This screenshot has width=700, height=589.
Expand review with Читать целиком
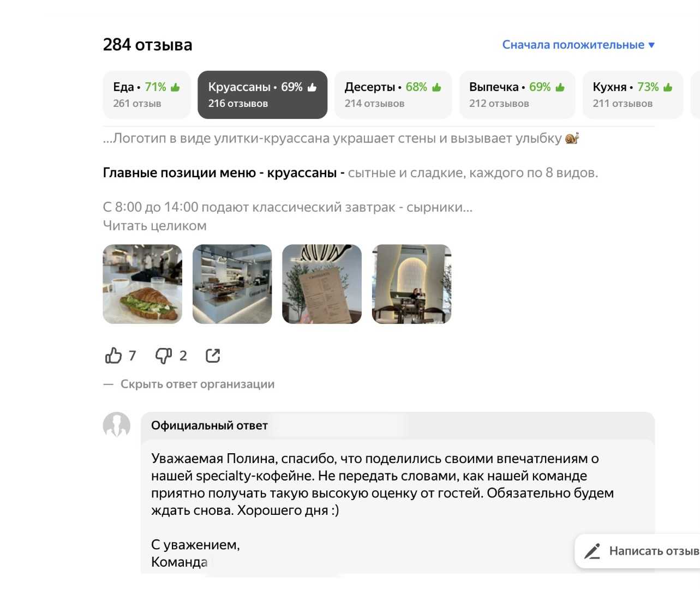155,226
